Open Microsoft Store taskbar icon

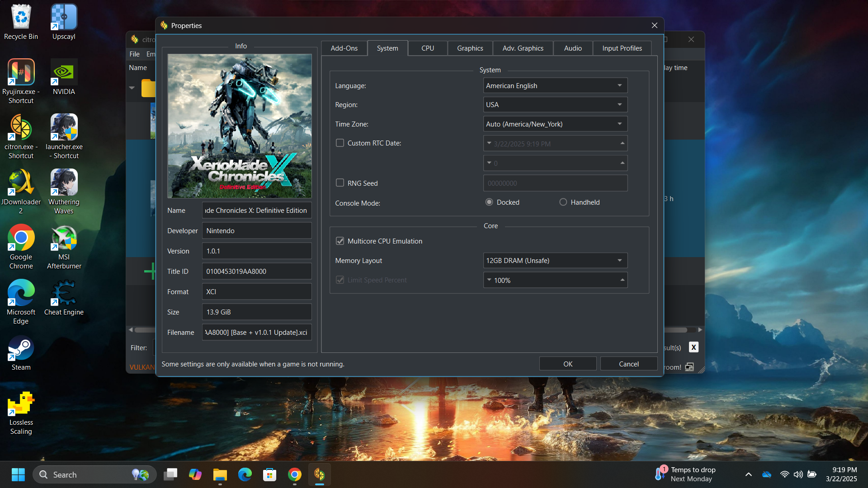point(270,474)
